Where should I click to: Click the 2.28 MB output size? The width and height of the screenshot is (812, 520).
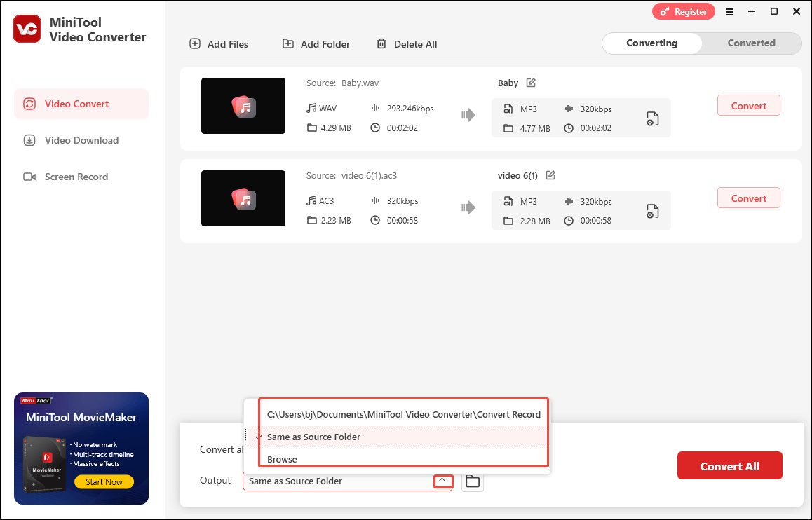[x=535, y=221]
